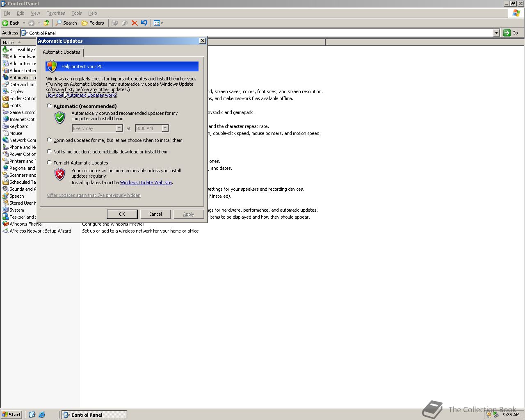
Task: Click the Network Connections icon
Action: [x=6, y=140]
